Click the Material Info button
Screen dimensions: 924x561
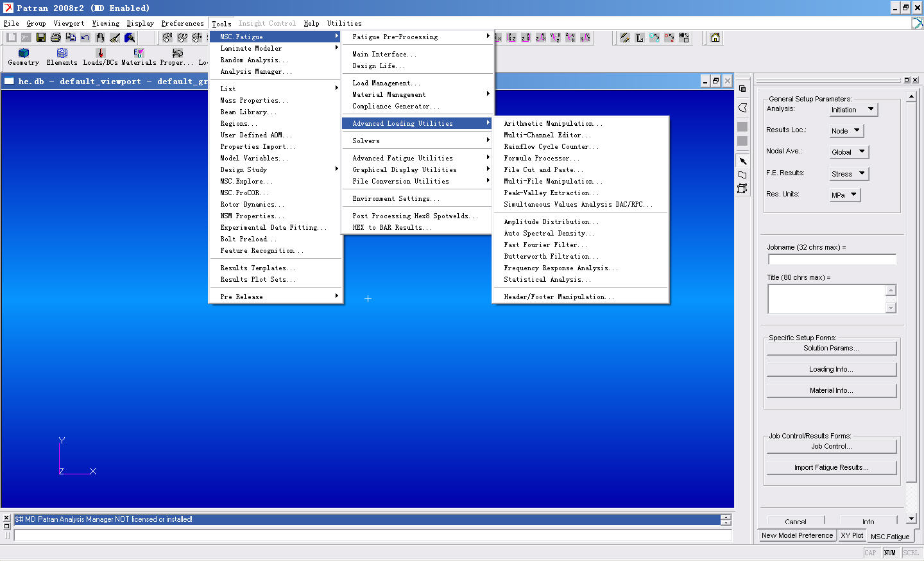coord(831,390)
